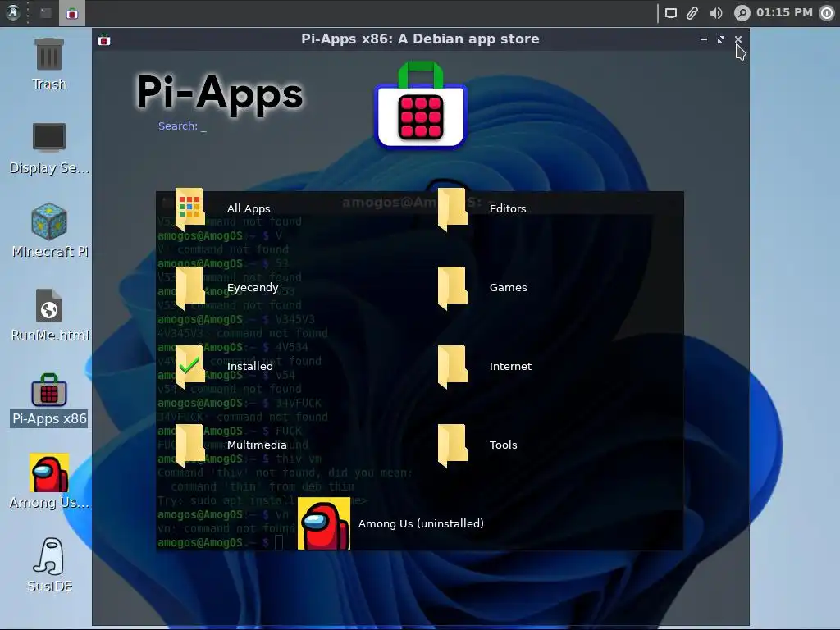Viewport: 840px width, 630px height.
Task: Click the 'All Apps' category label
Action: click(x=249, y=209)
